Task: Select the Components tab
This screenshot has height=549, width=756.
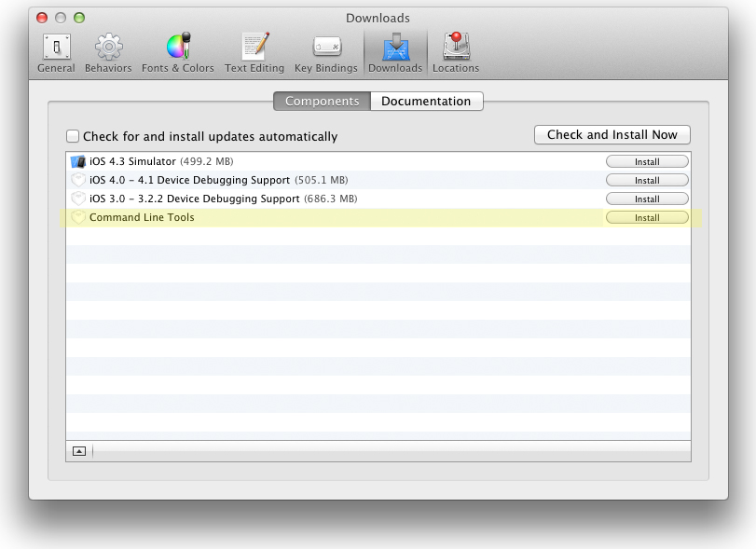Action: coord(322,101)
